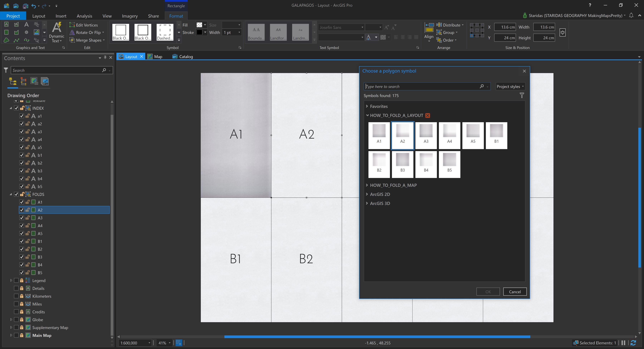
Task: Select the filter icon in Contents panel
Action: click(6, 70)
